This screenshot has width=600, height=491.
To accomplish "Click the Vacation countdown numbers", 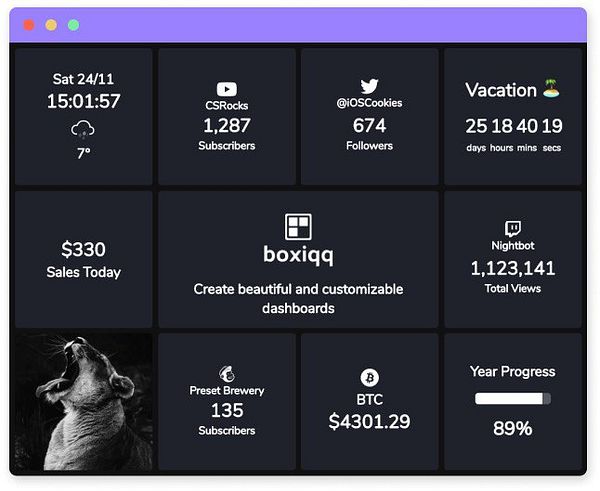I will pyautogui.click(x=514, y=126).
